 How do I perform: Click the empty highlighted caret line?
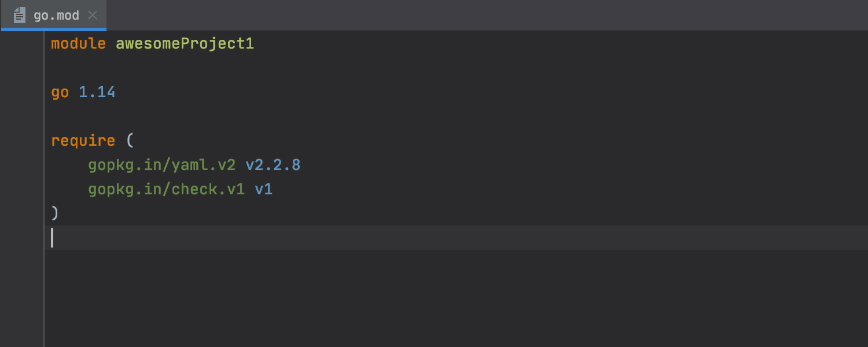[456, 238]
